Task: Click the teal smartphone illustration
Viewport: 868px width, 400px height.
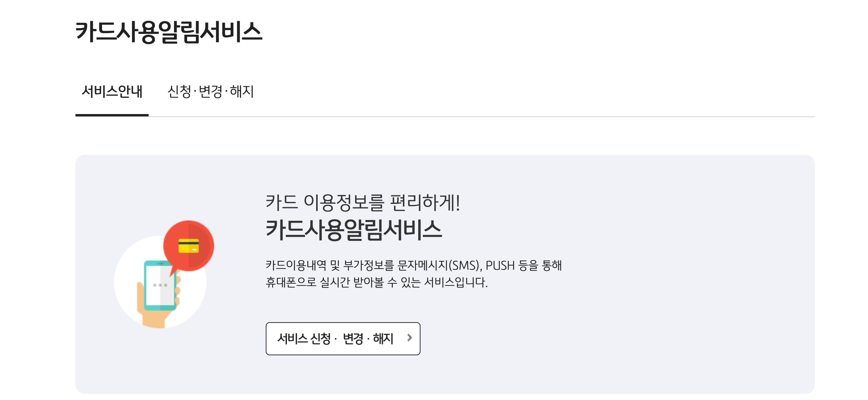Action: coord(160,286)
